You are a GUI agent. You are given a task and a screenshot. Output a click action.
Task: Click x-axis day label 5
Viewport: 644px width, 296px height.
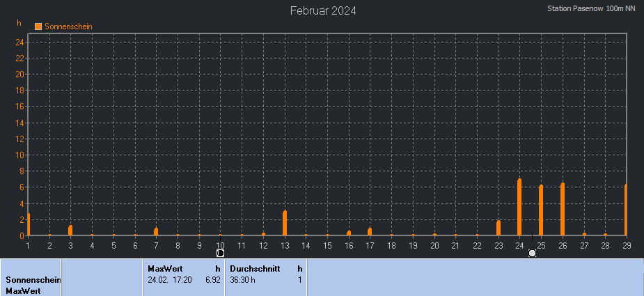[113, 245]
